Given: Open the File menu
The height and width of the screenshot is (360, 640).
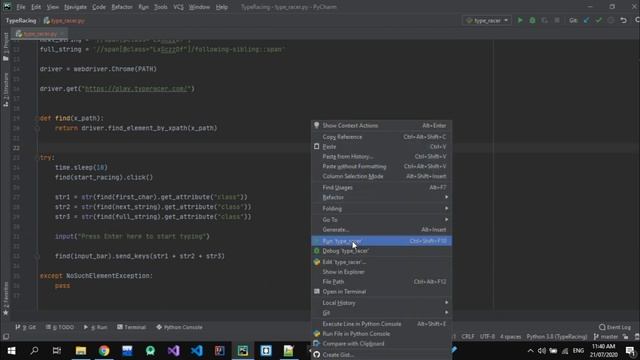Looking at the screenshot, I should [21, 7].
